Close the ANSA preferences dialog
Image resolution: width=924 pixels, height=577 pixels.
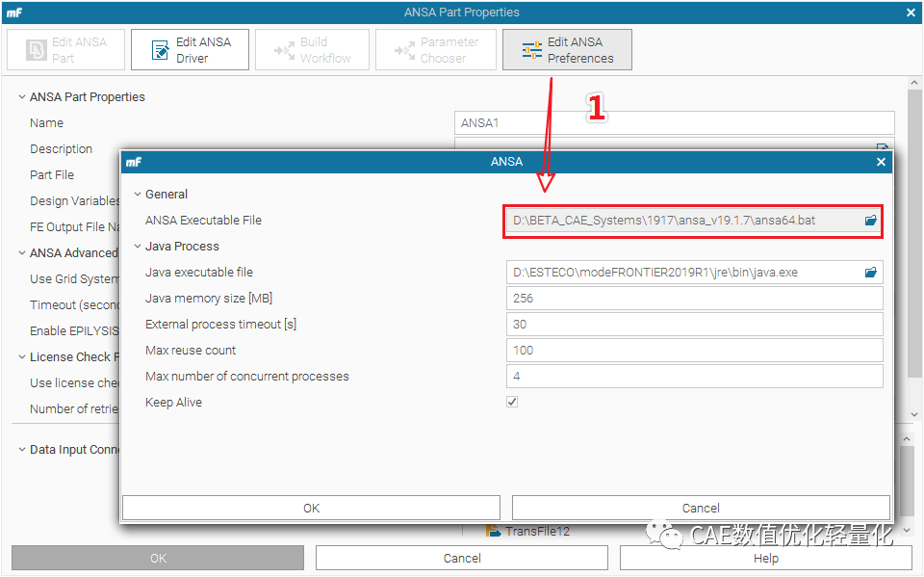click(x=881, y=162)
